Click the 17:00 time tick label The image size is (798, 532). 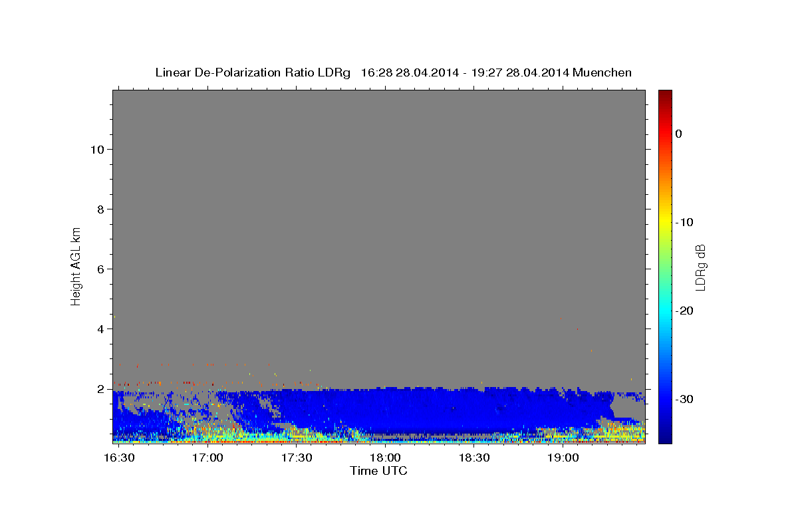pyautogui.click(x=209, y=458)
